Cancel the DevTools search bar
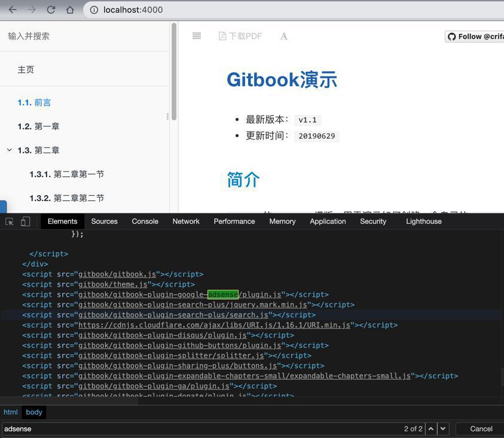 click(x=481, y=428)
